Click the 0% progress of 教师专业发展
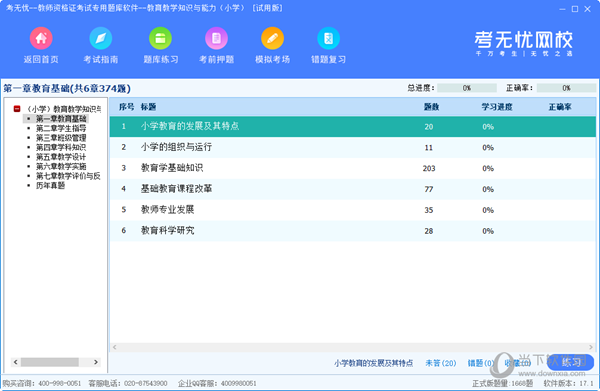Screen dimensions: 600x391 488,210
